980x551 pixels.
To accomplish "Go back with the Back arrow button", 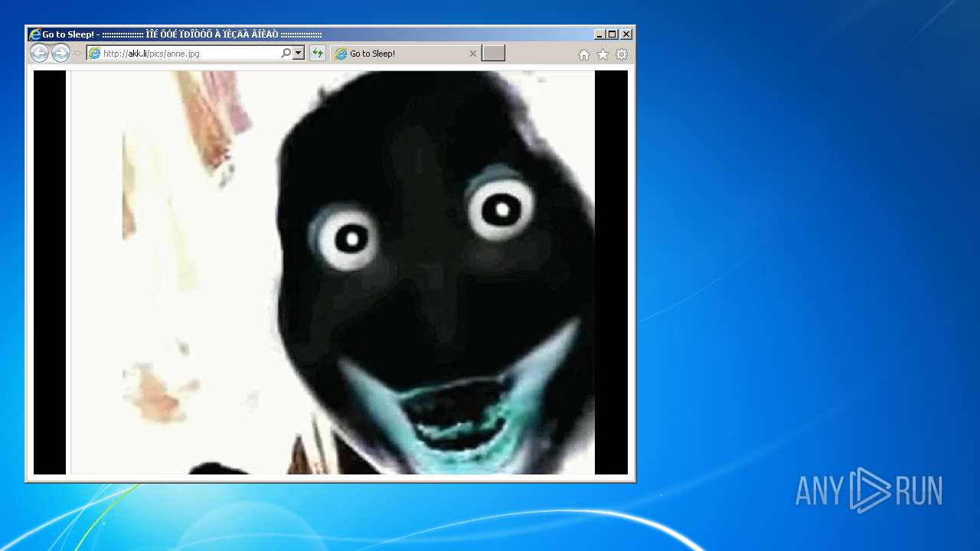I will click(x=39, y=54).
